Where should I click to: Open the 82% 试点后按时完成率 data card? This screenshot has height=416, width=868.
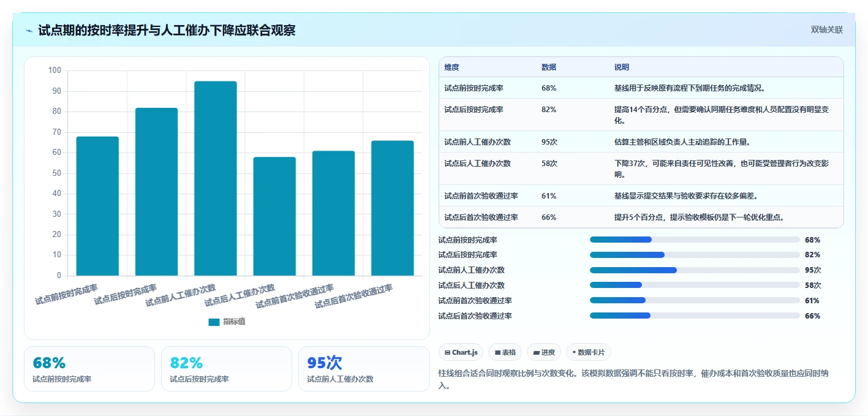point(227,369)
